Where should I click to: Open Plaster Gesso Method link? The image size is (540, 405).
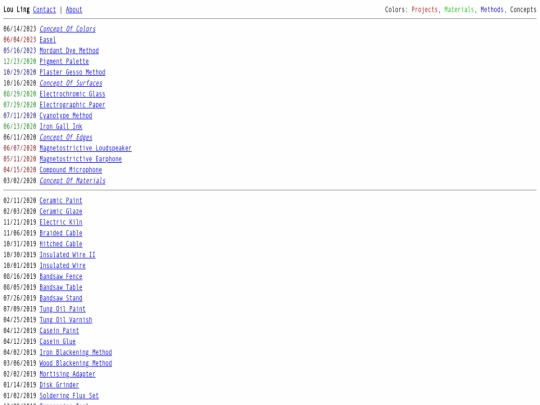coord(72,72)
